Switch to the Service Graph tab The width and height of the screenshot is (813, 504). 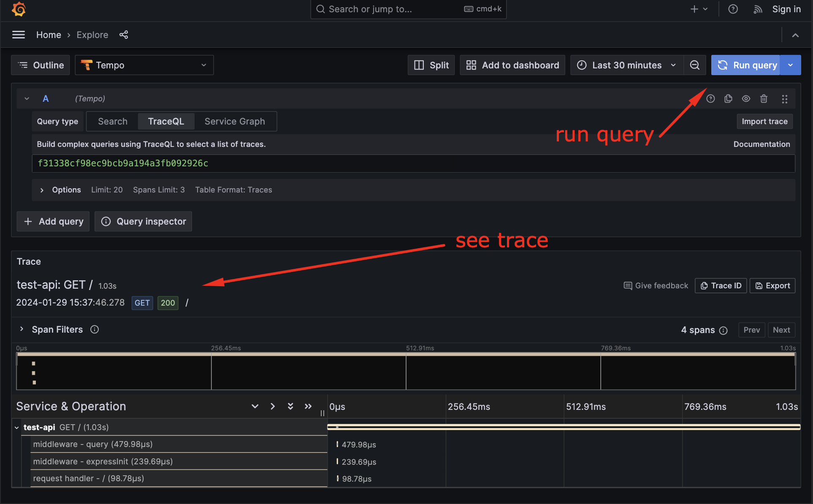(235, 121)
